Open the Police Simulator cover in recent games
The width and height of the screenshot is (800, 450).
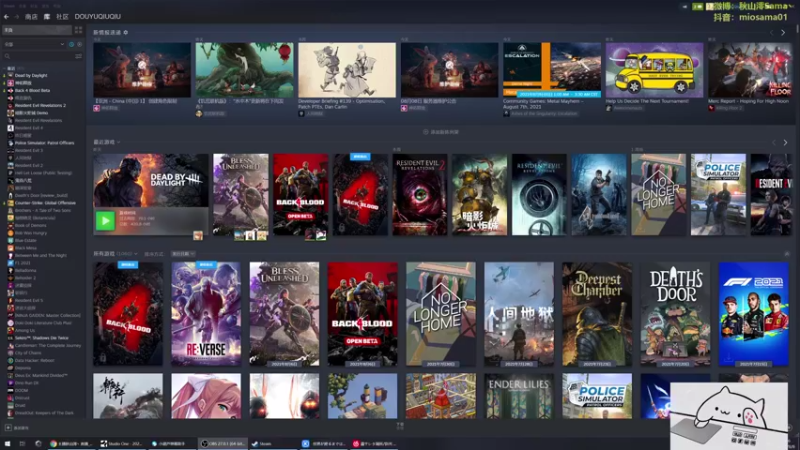[718, 194]
